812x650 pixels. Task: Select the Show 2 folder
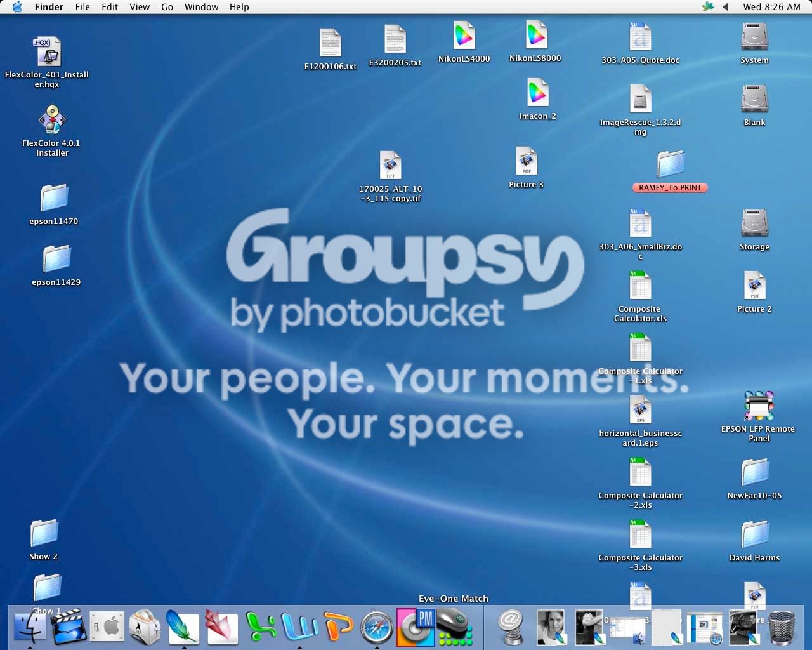pyautogui.click(x=44, y=533)
